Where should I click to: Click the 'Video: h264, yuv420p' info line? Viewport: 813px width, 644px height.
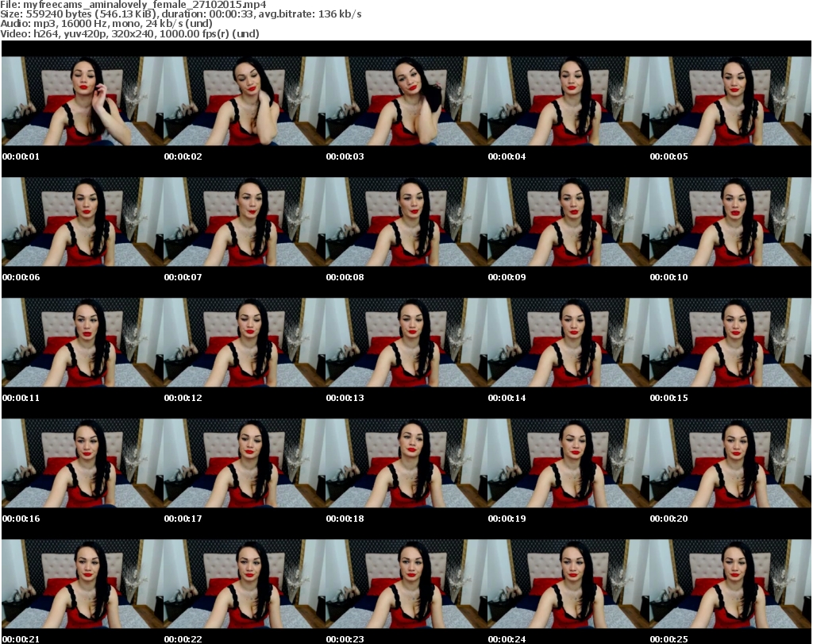coord(129,33)
